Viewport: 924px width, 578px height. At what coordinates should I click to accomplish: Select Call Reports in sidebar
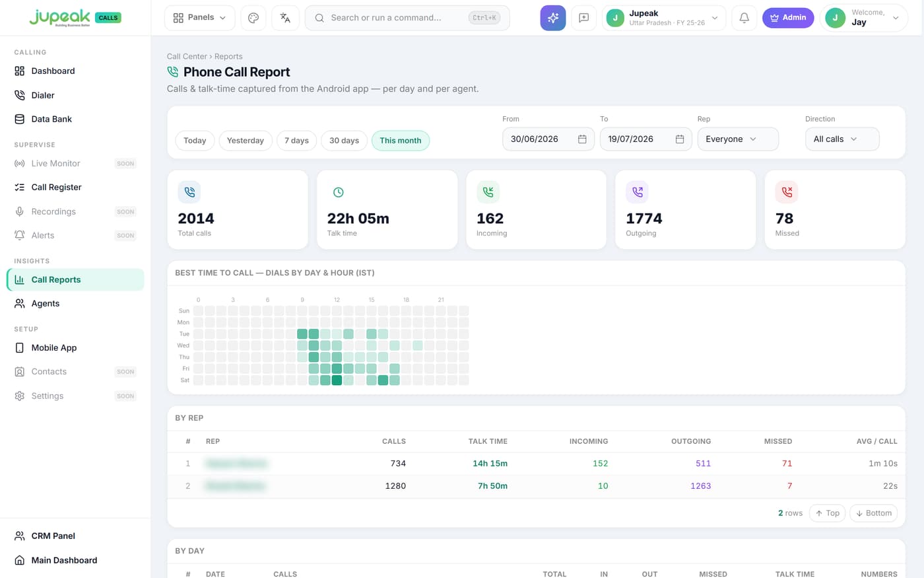point(75,279)
